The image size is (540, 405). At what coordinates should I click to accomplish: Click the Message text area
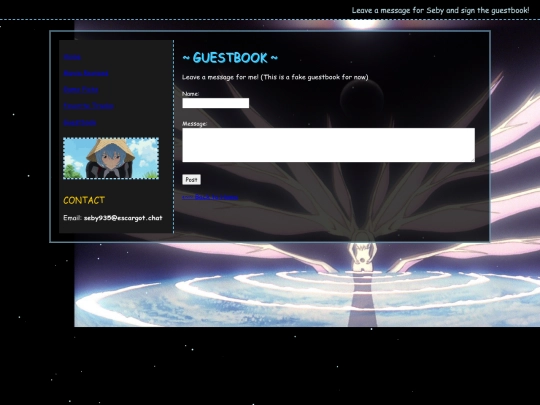328,145
